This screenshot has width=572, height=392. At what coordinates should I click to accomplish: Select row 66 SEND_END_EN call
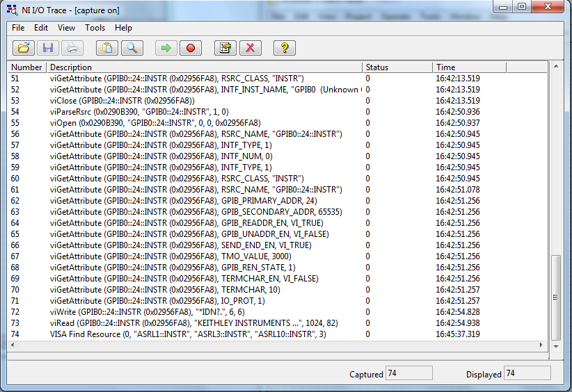pyautogui.click(x=277, y=245)
